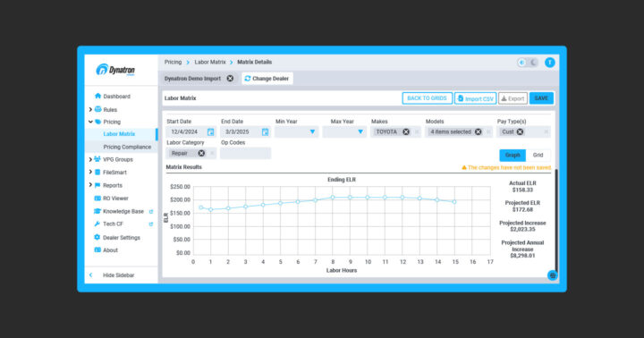Open the user avatar icon
The width and height of the screenshot is (644, 338).
549,63
